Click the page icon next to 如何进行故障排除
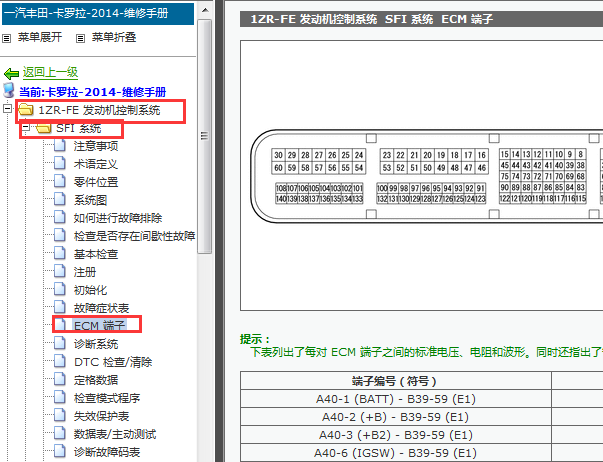Viewport: 603px width, 462px height. [x=60, y=218]
